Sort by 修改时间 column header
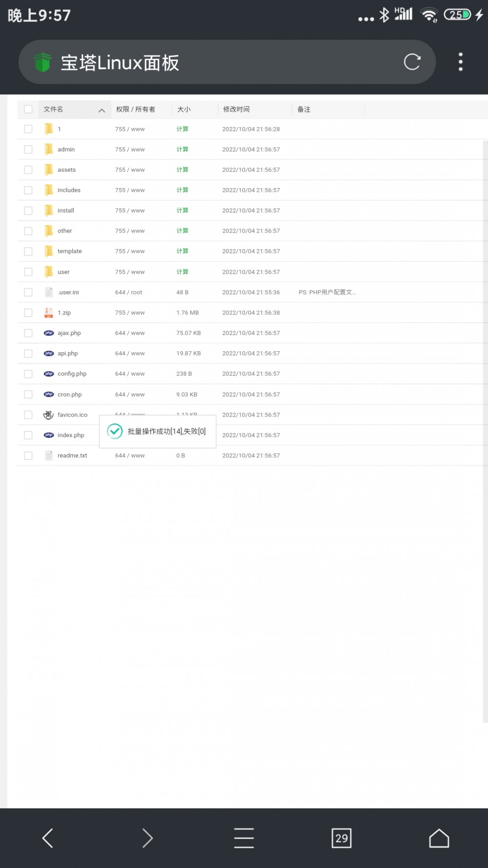Viewport: 488px width, 868px height. click(236, 109)
